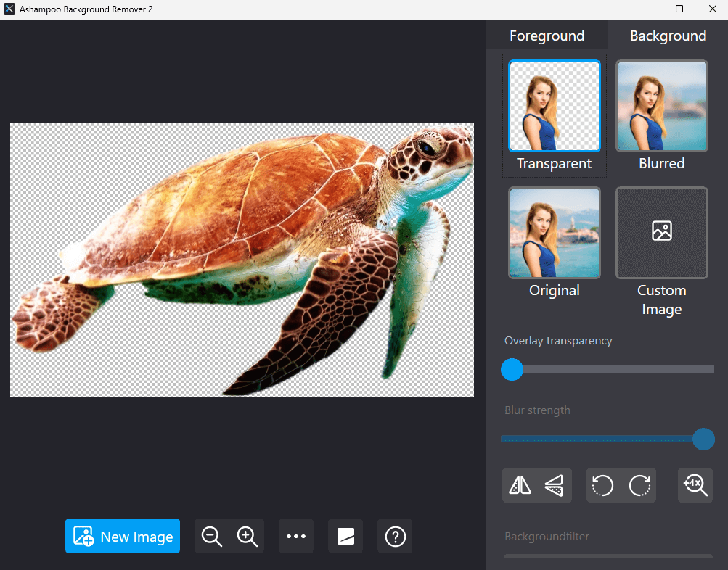Click the Blur strength slider handle
The height and width of the screenshot is (570, 728).
coord(703,439)
